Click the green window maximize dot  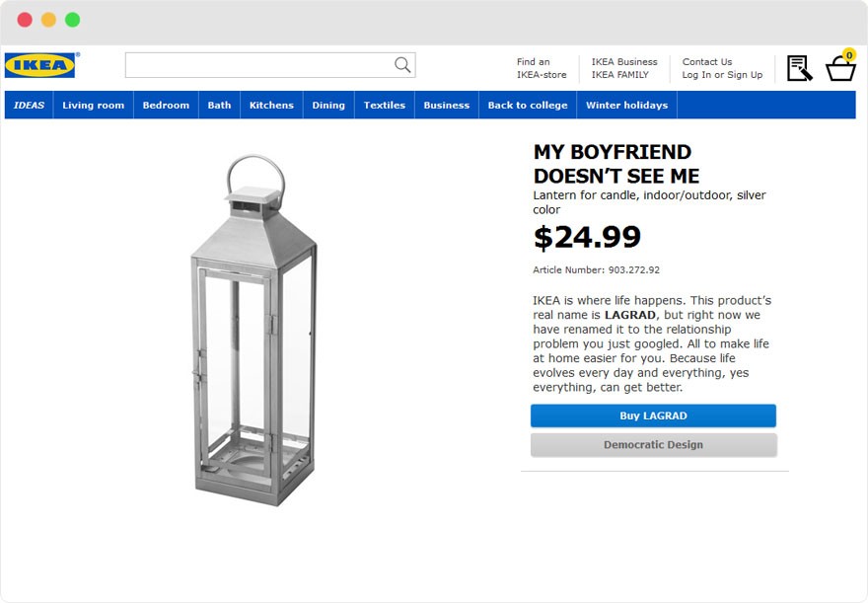(73, 20)
